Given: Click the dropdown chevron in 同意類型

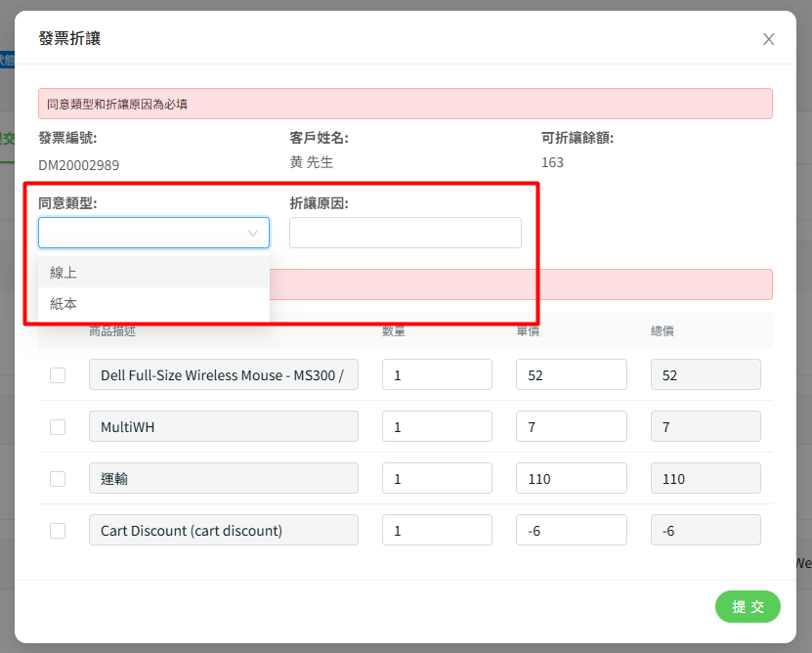Looking at the screenshot, I should click(253, 234).
